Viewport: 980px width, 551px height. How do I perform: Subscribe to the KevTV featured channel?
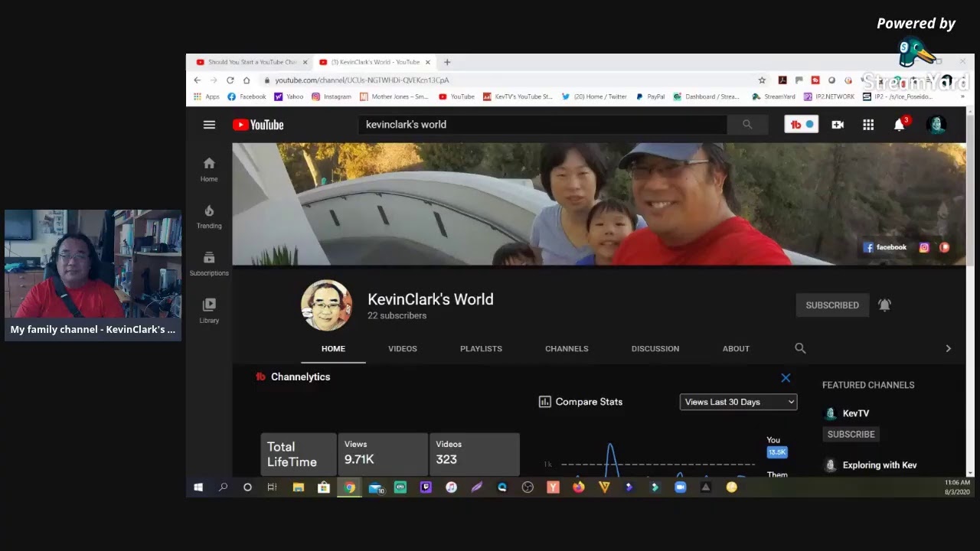(851, 434)
